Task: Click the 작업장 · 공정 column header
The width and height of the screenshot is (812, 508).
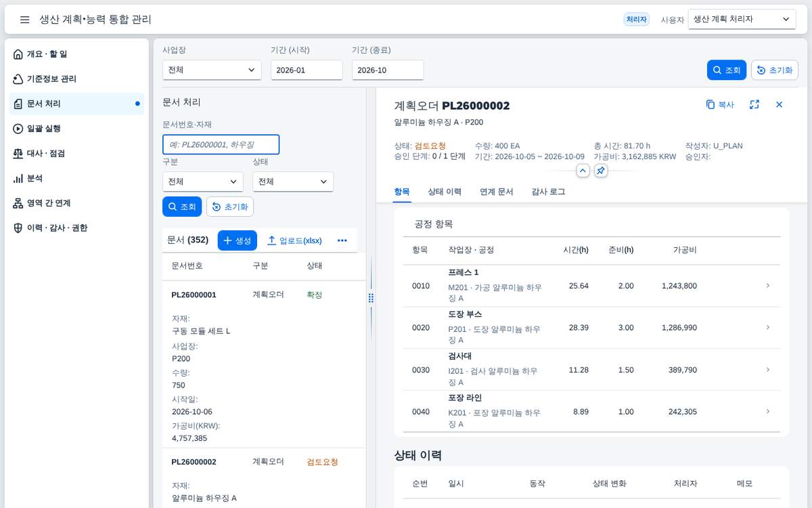Action: point(471,250)
